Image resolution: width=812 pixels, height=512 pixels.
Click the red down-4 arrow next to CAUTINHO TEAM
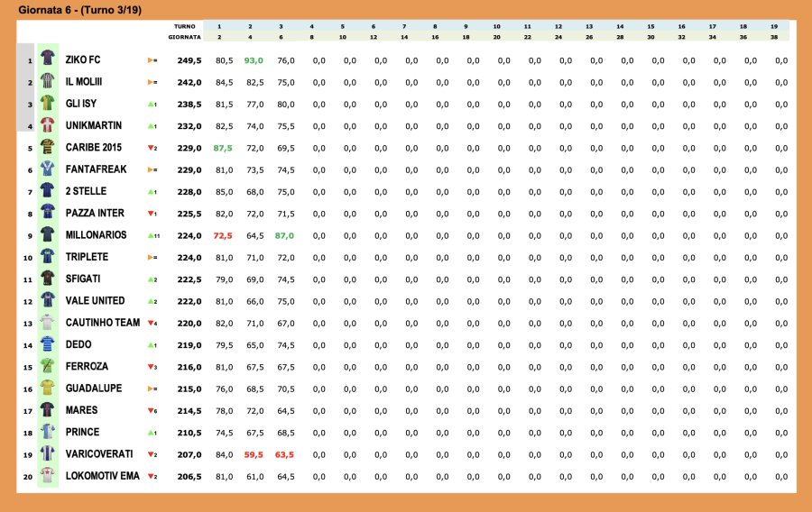[x=152, y=324]
